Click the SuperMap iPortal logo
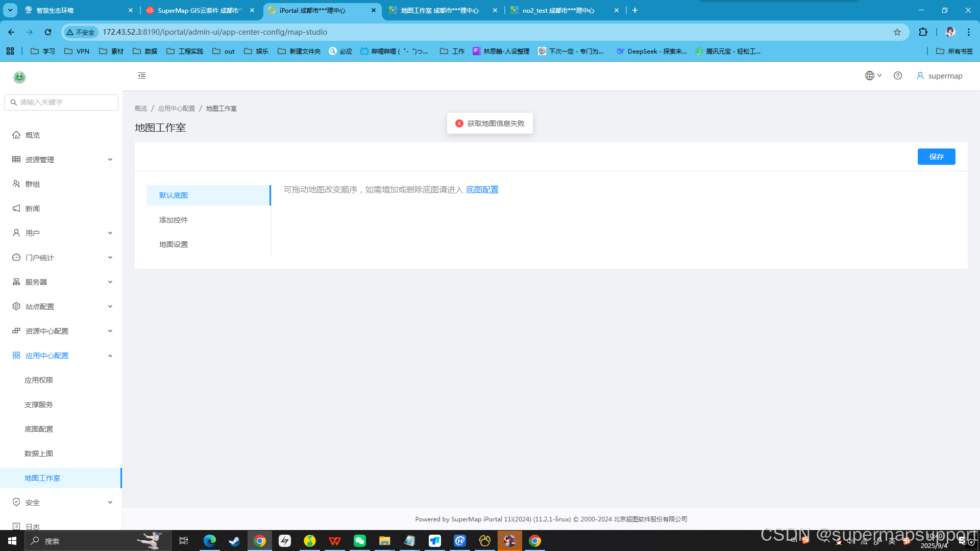The height and width of the screenshot is (551, 980). [18, 77]
